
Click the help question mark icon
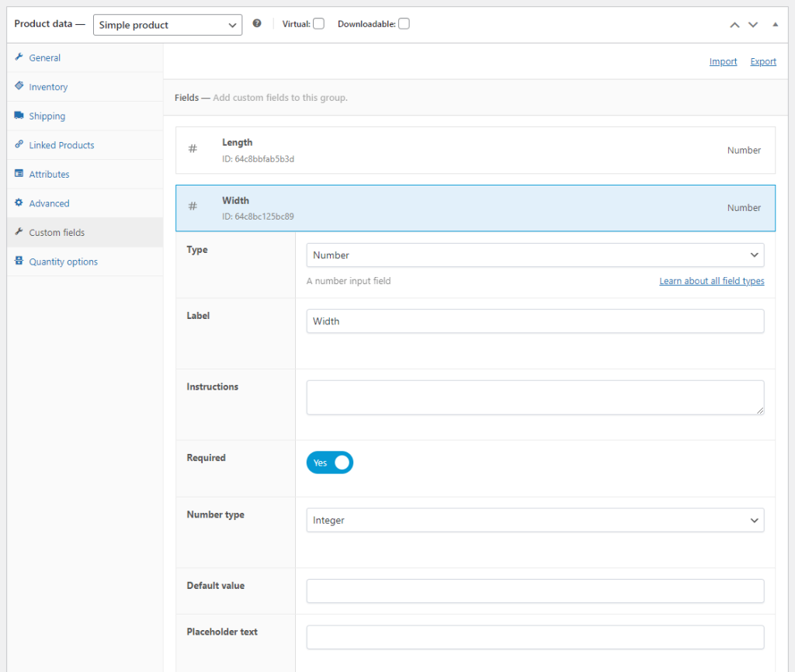tap(257, 24)
